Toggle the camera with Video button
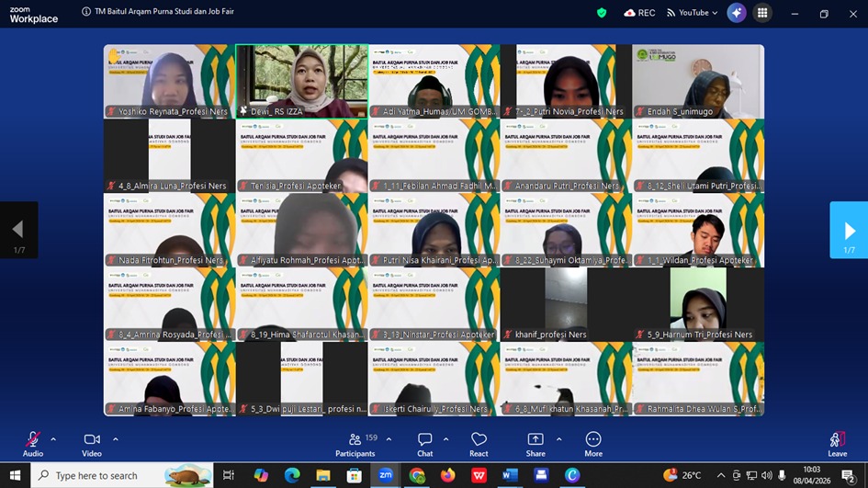Viewport: 868px width, 488px height. coord(92,444)
